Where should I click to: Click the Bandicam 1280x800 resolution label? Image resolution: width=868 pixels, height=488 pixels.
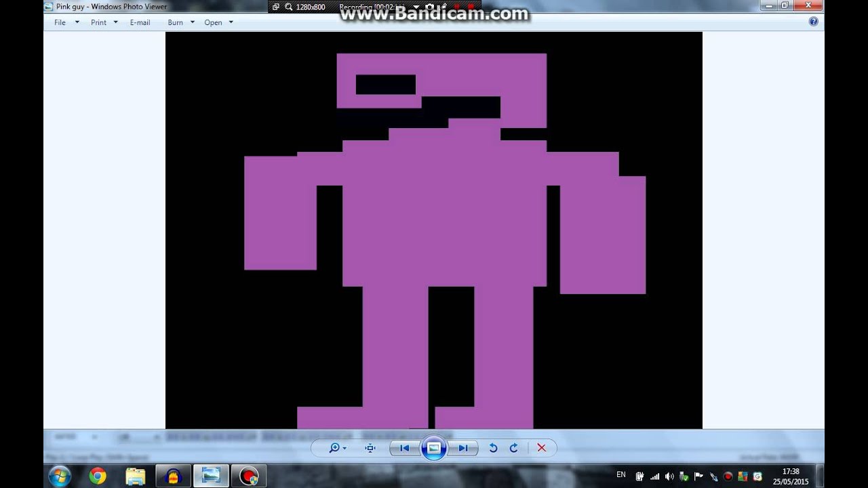pos(311,7)
